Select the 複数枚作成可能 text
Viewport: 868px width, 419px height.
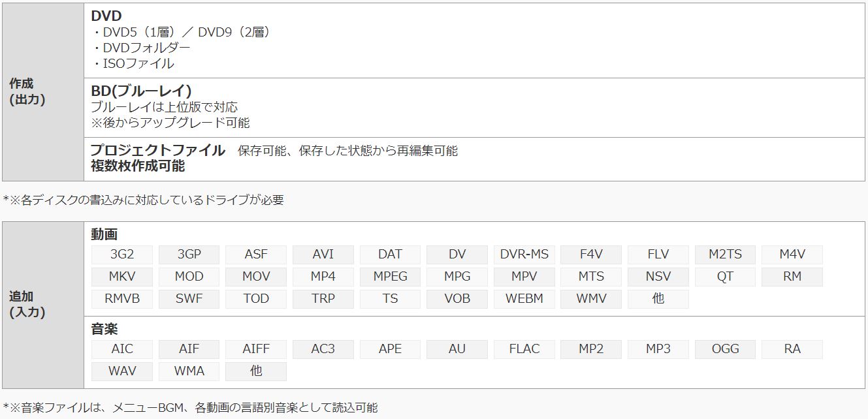pos(138,166)
